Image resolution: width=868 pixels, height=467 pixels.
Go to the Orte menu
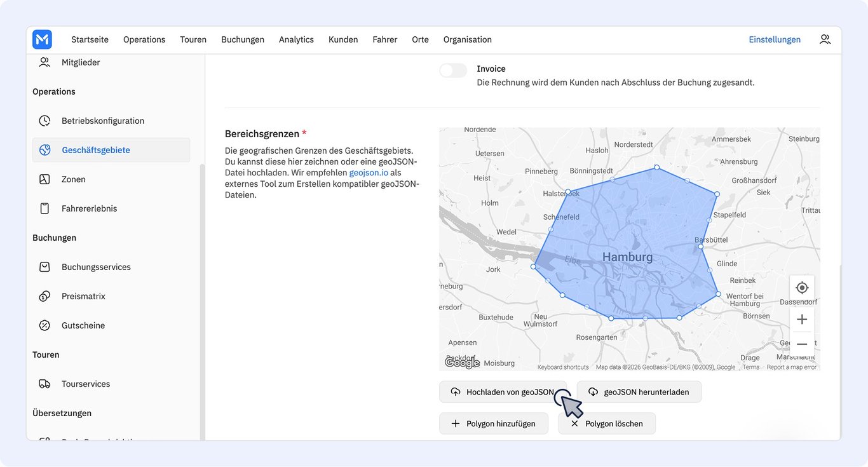tap(420, 39)
